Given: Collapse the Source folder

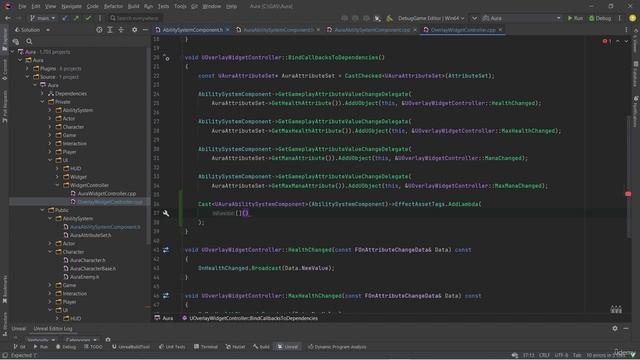Looking at the screenshot, I should (x=27, y=77).
